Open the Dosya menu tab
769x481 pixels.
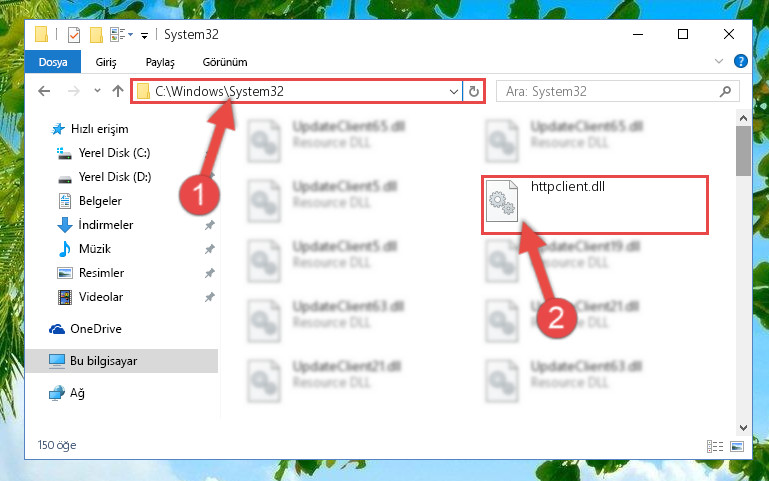pos(53,62)
